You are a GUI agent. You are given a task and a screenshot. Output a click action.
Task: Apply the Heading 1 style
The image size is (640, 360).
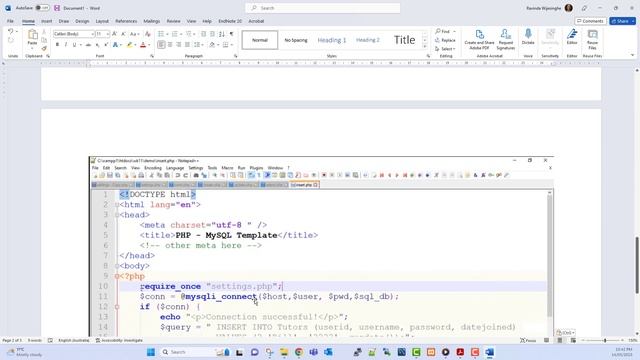click(331, 40)
